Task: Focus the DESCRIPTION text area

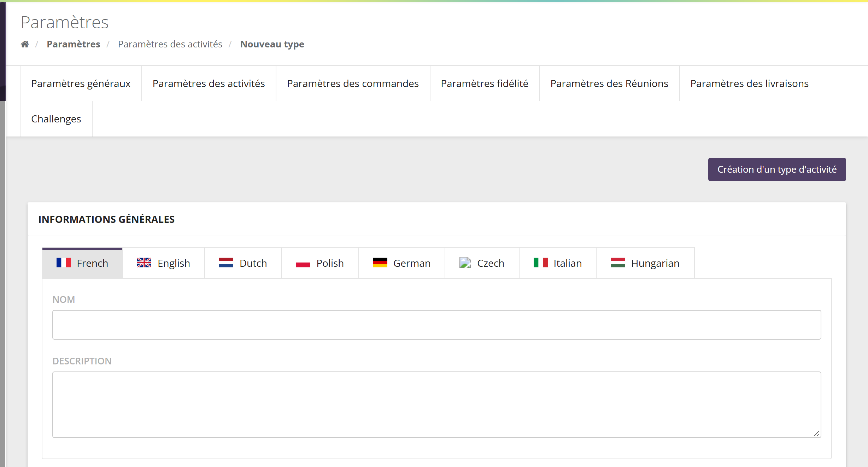Action: pos(437,405)
